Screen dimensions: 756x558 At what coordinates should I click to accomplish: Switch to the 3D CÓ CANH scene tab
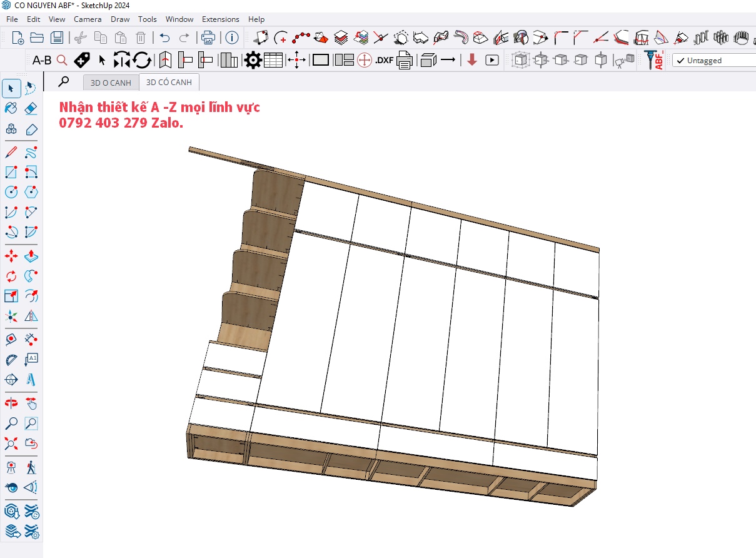click(x=169, y=83)
